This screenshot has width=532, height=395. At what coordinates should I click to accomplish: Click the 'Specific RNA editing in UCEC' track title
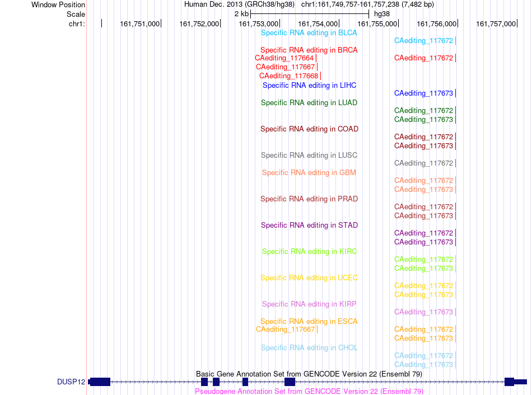tap(309, 278)
